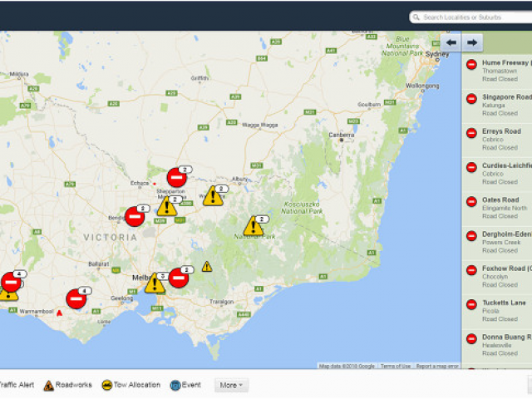Go to next list page with right arrow

[472, 42]
